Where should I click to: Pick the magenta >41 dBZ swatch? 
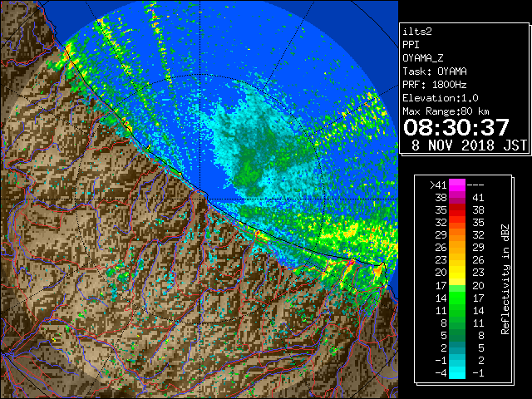457,185
